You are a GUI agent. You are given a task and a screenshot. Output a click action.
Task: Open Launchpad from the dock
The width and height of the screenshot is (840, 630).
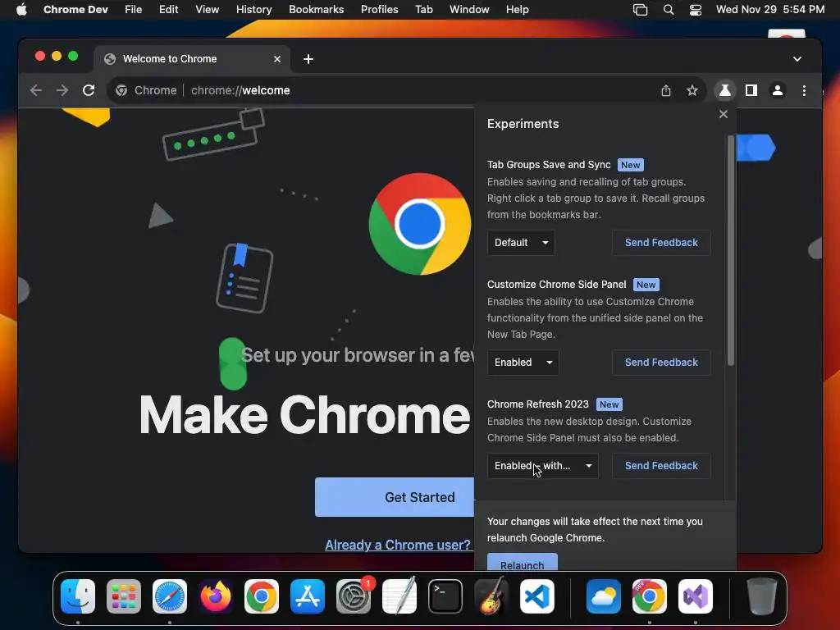click(x=124, y=596)
